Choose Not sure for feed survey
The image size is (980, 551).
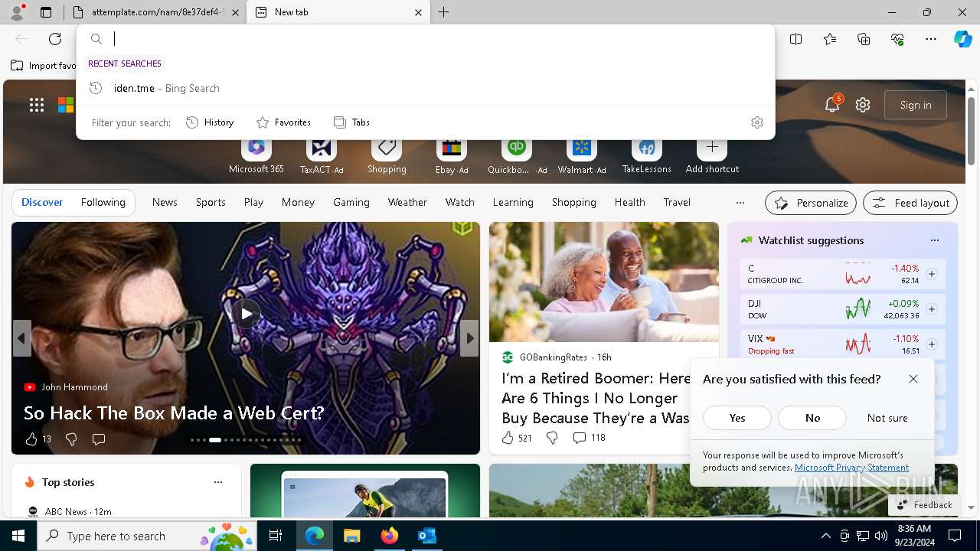(x=887, y=418)
